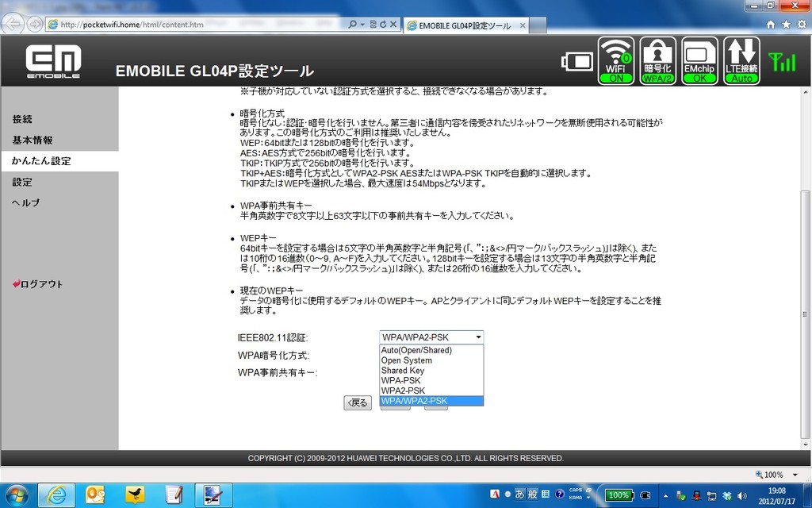Click the scrollbar up arrow

point(805,92)
